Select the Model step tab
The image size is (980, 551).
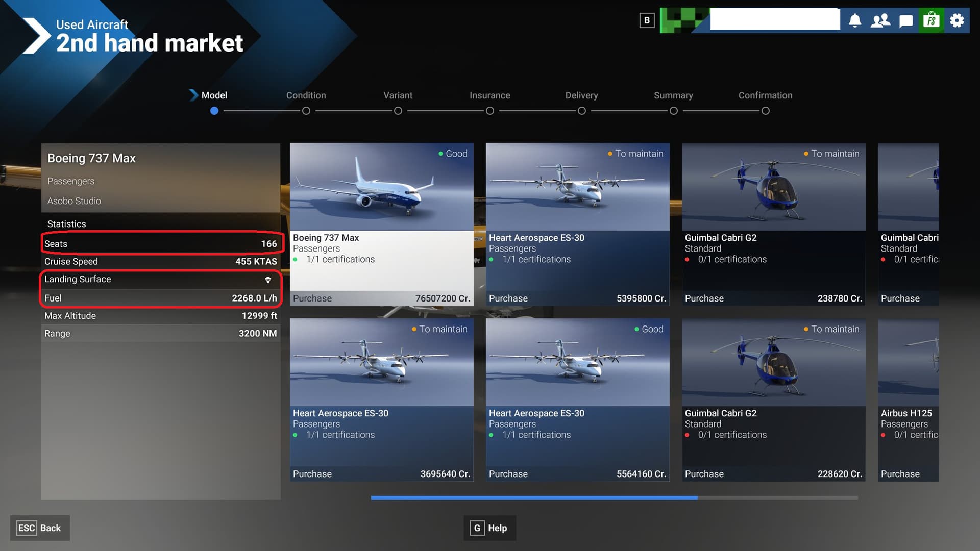click(214, 95)
